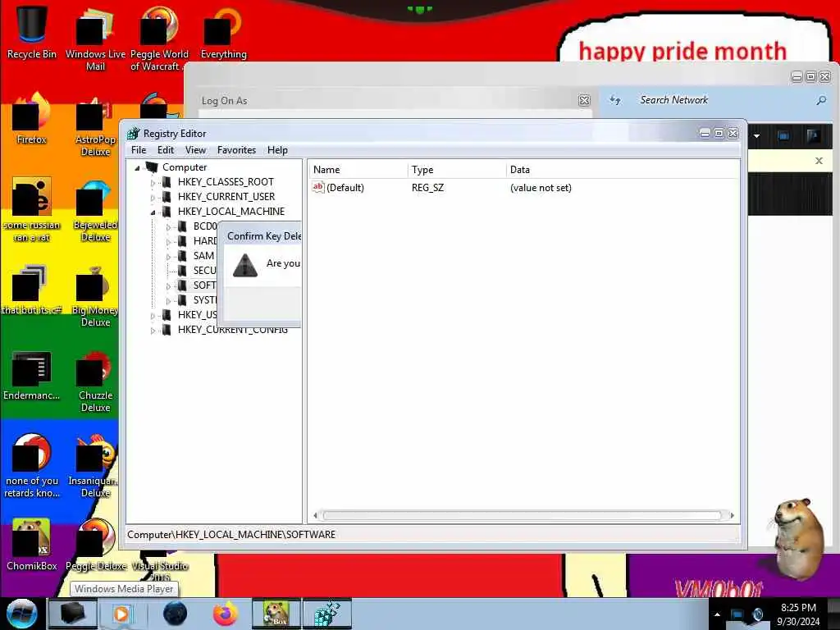
Task: Show hidden system tray icons
Action: coord(717,614)
